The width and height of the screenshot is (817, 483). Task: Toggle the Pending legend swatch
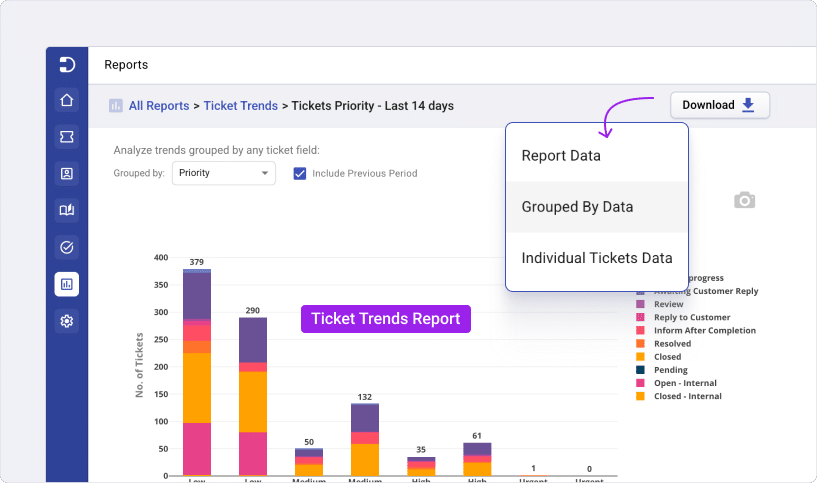(640, 370)
